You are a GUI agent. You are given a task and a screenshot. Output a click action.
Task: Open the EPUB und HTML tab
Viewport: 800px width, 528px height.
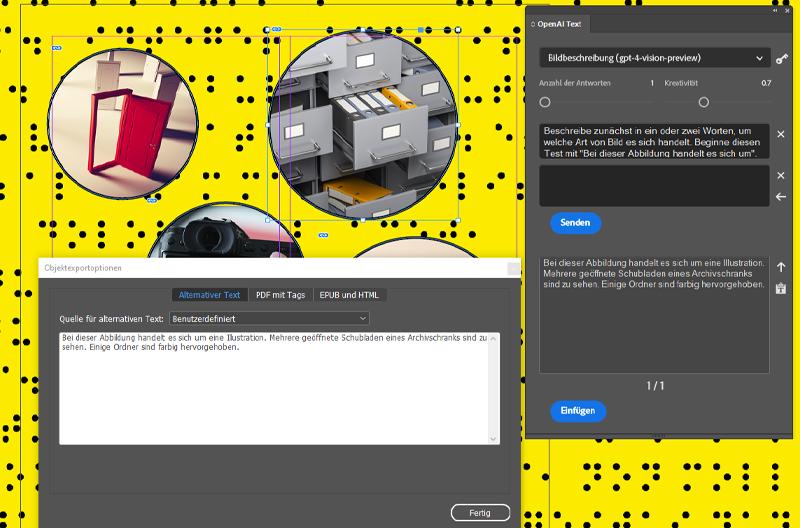[x=350, y=295]
